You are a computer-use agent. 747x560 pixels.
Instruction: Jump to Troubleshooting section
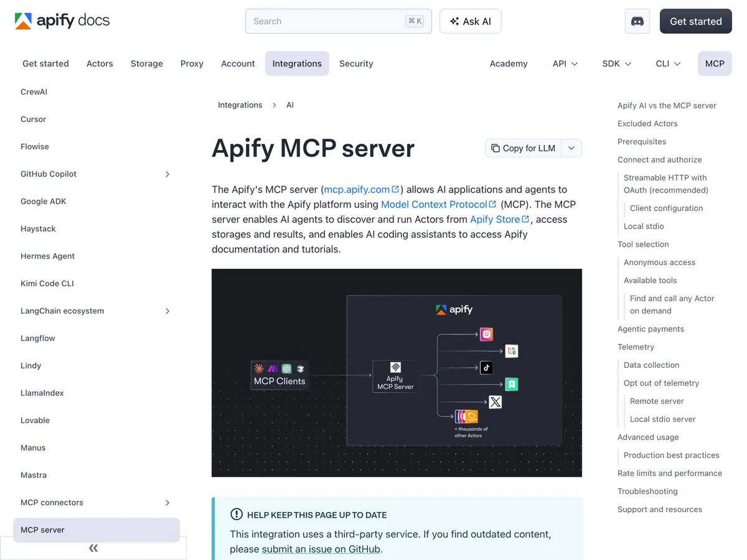pos(647,492)
